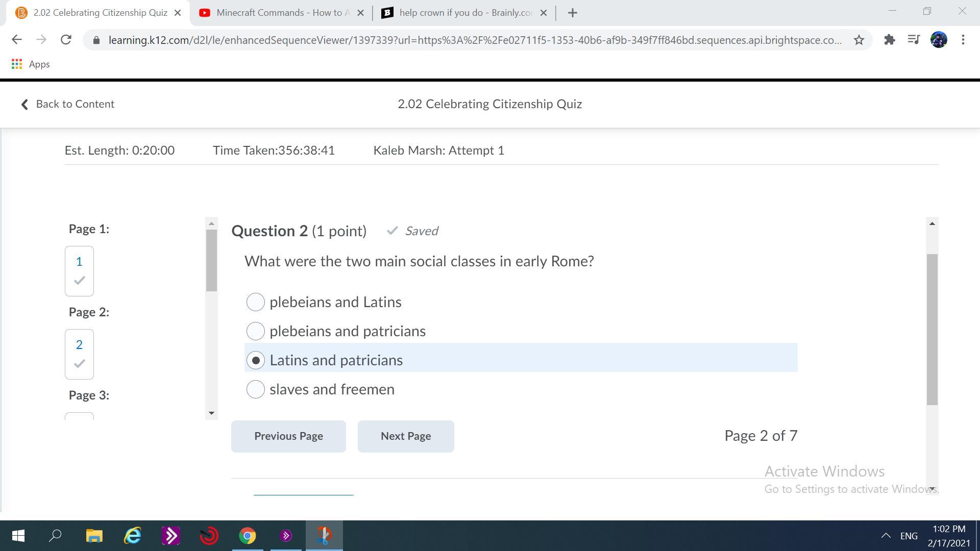Open Chrome three-dot menu
Viewport: 980px width, 551px height.
[x=963, y=40]
